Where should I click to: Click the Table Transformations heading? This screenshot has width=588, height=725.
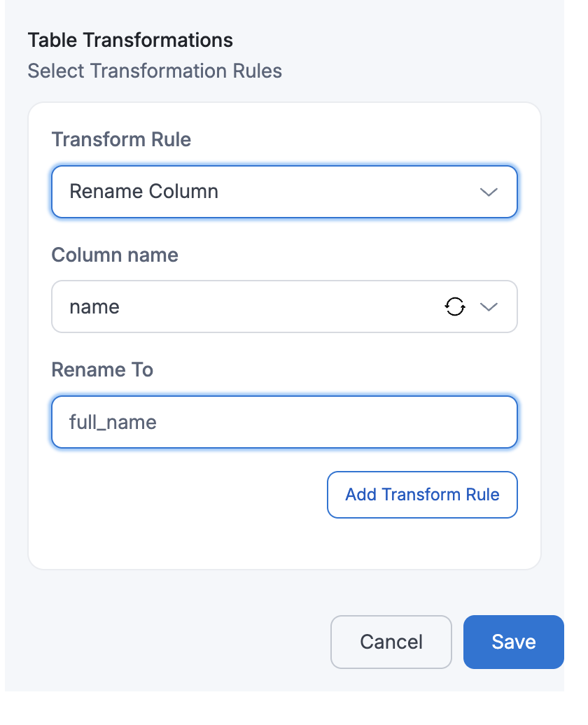tap(130, 40)
